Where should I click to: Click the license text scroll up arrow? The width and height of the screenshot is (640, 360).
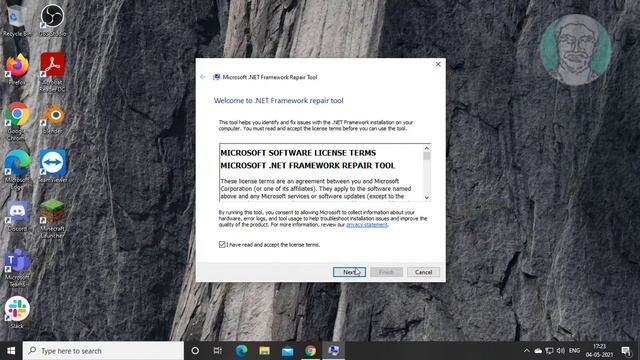[x=427, y=148]
